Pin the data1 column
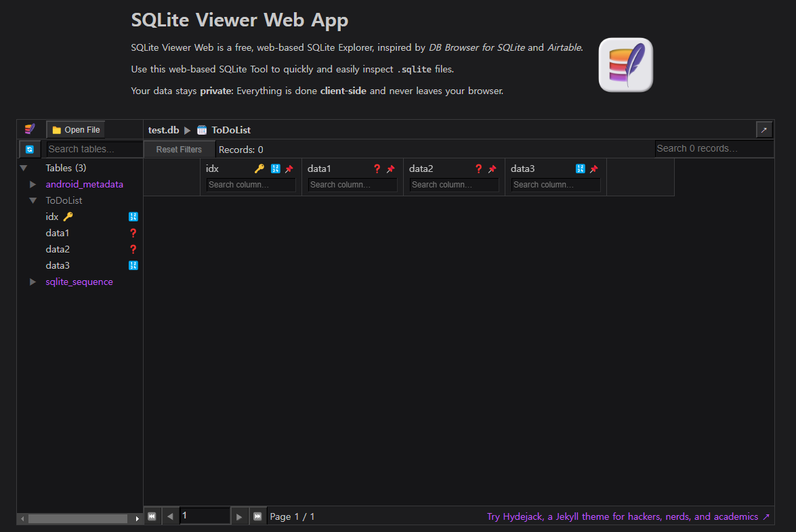Viewport: 796px width, 532px height. coord(390,169)
